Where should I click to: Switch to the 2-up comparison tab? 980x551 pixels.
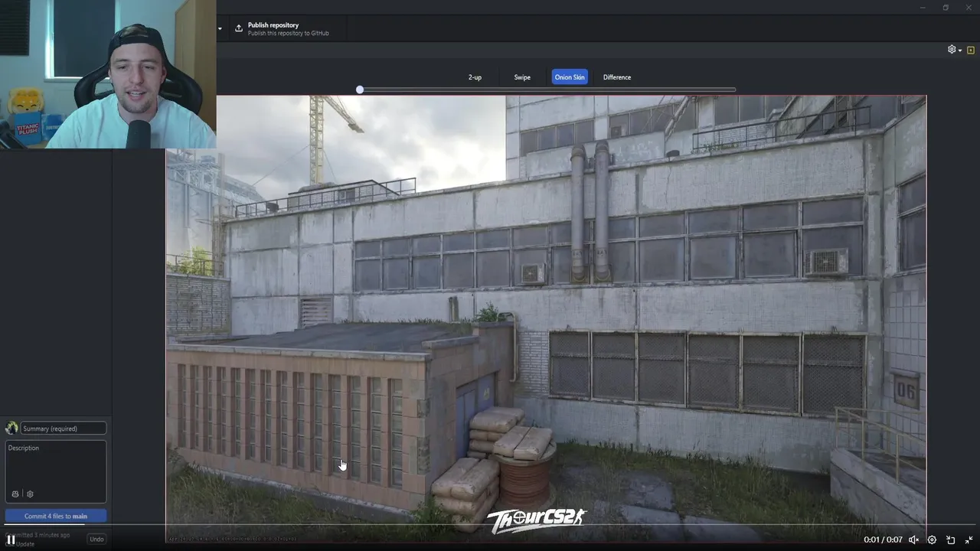click(475, 77)
